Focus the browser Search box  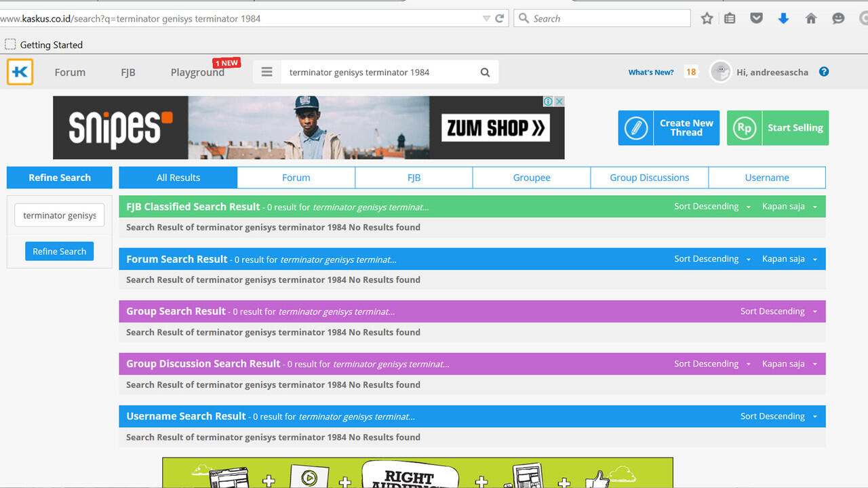pos(602,18)
